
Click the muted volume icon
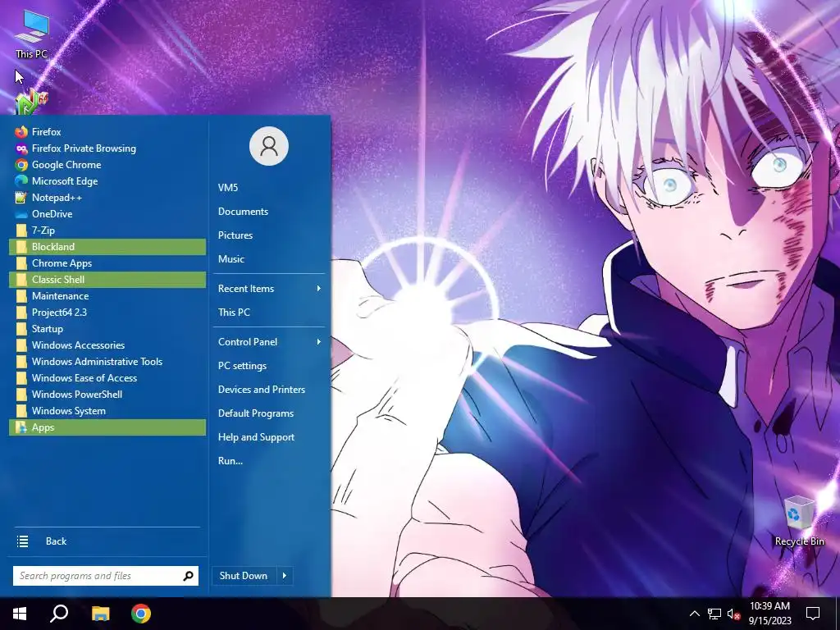click(733, 614)
